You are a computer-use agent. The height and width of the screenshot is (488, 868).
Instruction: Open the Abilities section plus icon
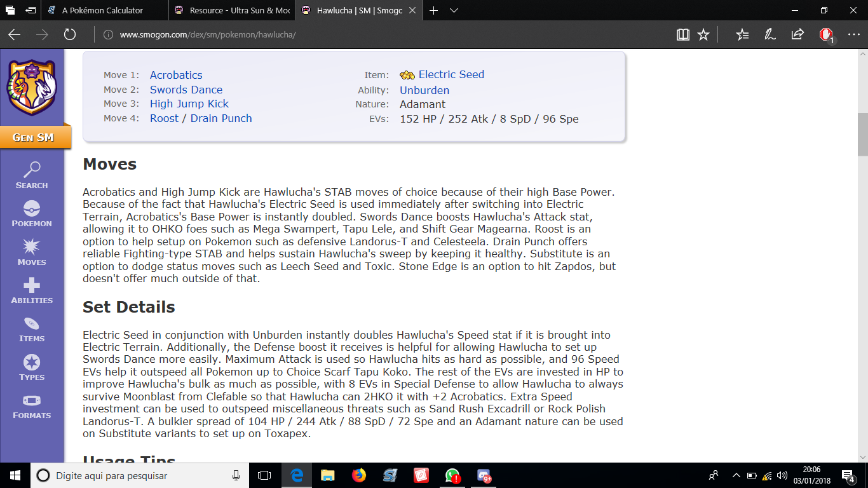pos(32,285)
